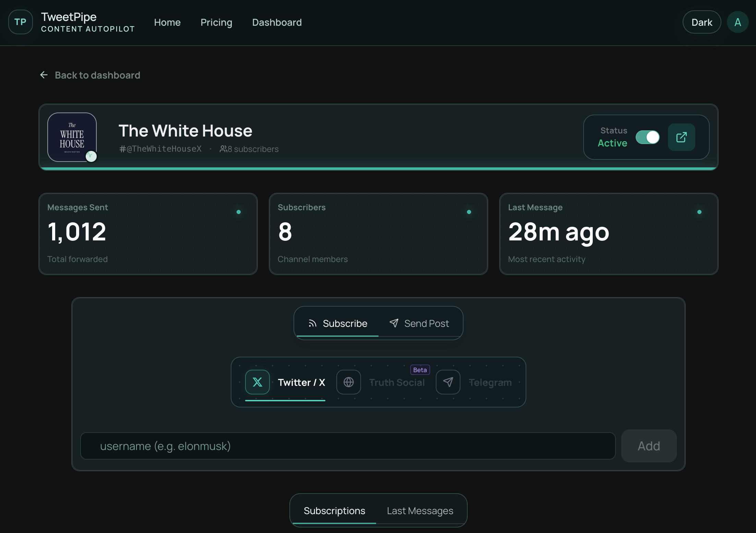The height and width of the screenshot is (533, 756).
Task: Click the #@TheWhiteHouseX handle text
Action: pyautogui.click(x=160, y=149)
